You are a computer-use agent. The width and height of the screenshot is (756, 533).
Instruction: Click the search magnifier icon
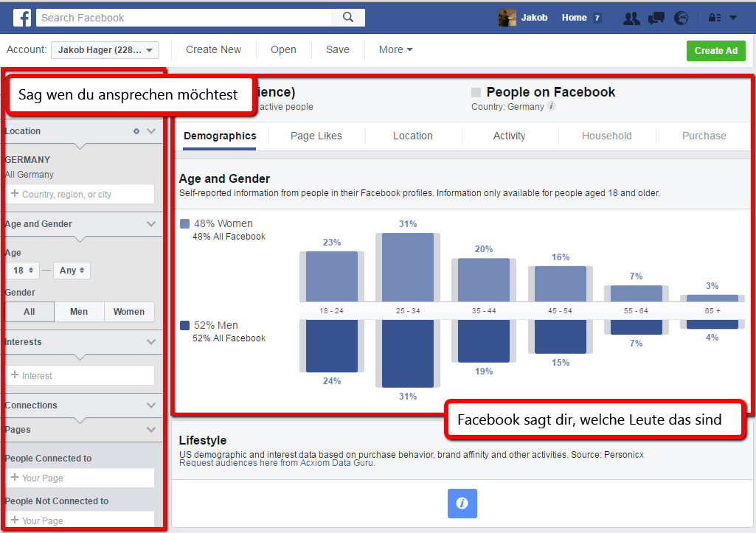click(347, 18)
